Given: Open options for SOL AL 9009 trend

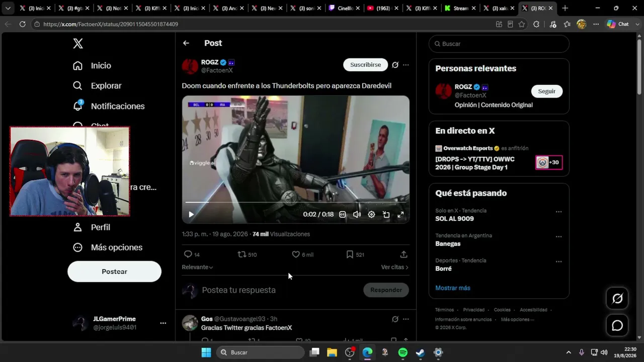Looking at the screenshot, I should click(x=558, y=212).
